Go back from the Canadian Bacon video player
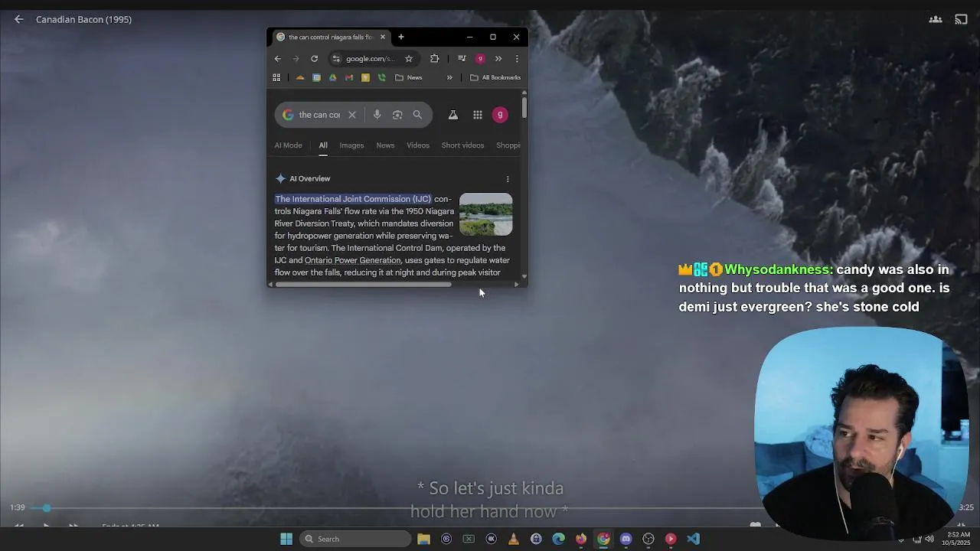Viewport: 980px width, 551px height. pos(19,19)
